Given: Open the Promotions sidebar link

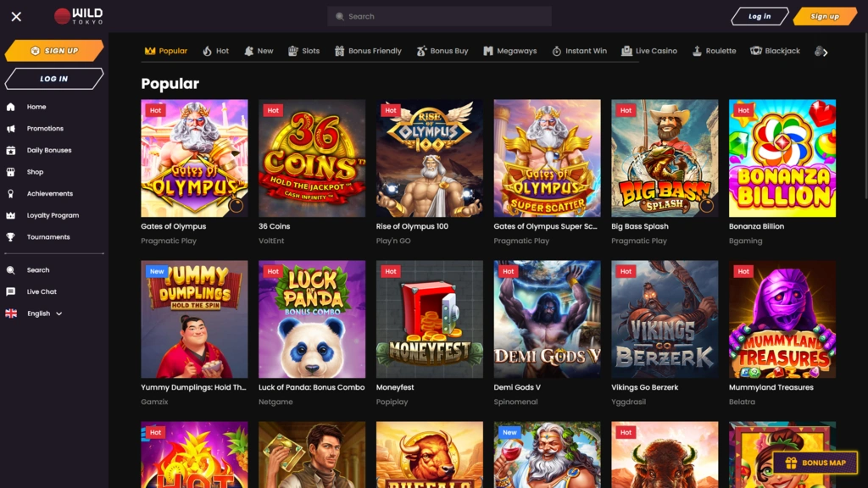Looking at the screenshot, I should pos(45,129).
